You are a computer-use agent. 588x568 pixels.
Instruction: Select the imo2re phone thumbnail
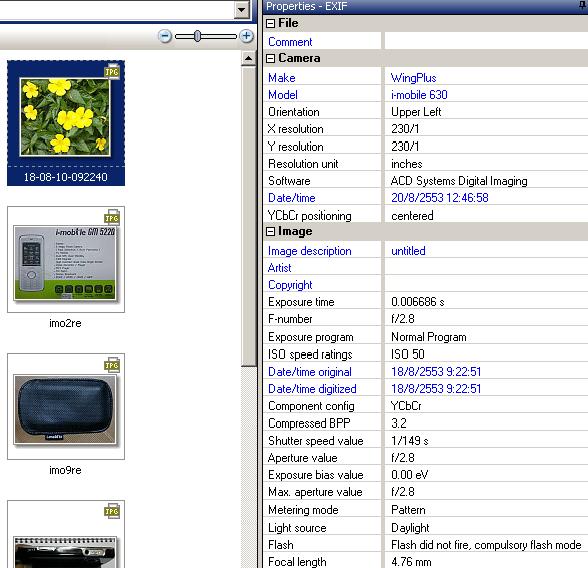point(66,259)
